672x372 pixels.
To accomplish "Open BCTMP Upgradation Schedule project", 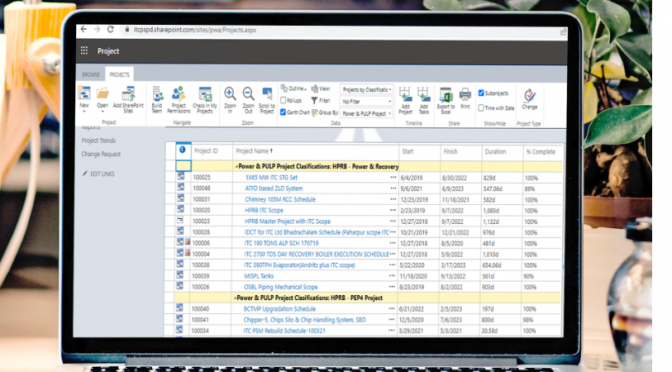I will click(279, 309).
